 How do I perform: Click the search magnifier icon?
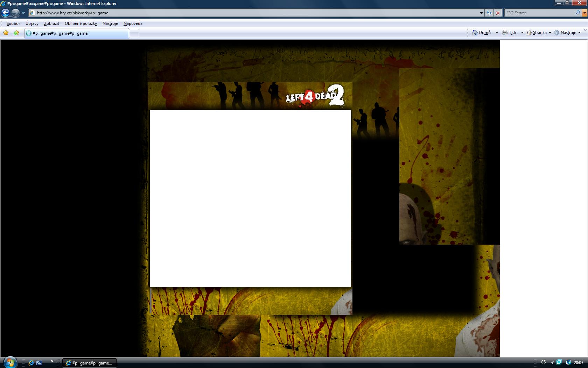(577, 13)
